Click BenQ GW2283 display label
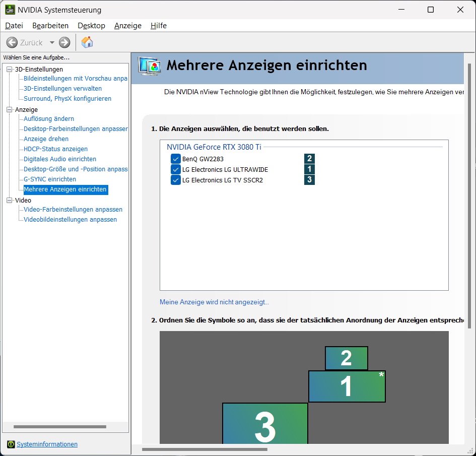This screenshot has height=456, width=476. point(203,159)
